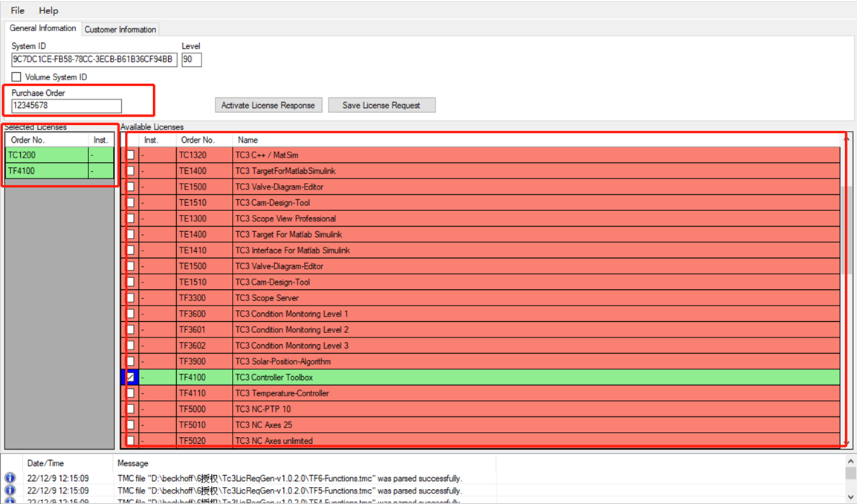Click the name 'TC3 NC-PTP 10'
857x504 pixels.
pyautogui.click(x=263, y=409)
